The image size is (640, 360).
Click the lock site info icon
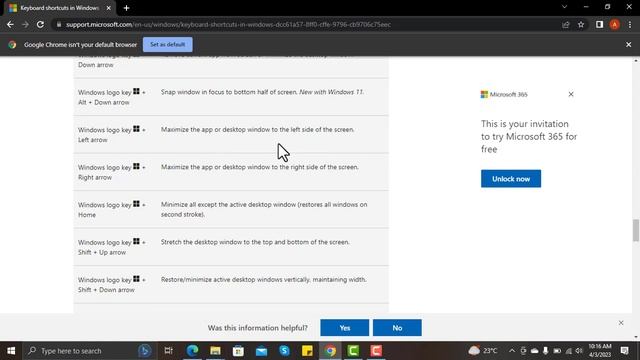coord(59,24)
